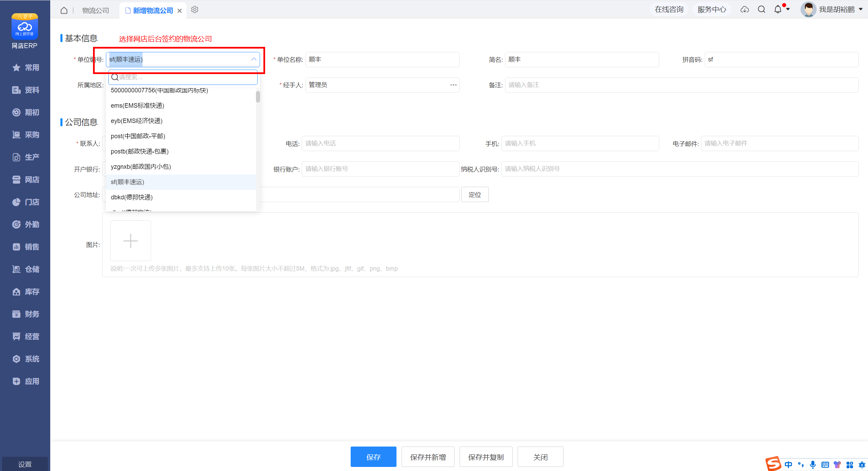This screenshot has height=471, width=868.
Task: Open 期初 in sidebar
Action: [25, 112]
